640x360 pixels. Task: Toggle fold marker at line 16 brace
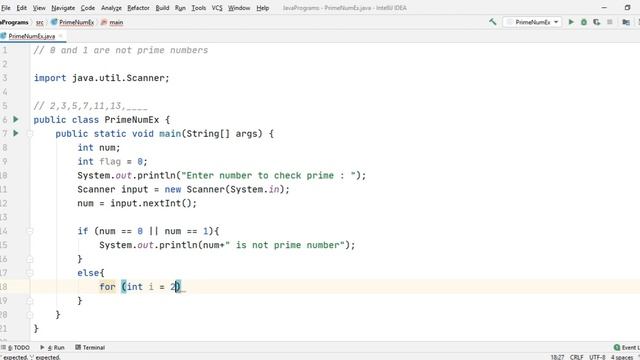pos(30,259)
